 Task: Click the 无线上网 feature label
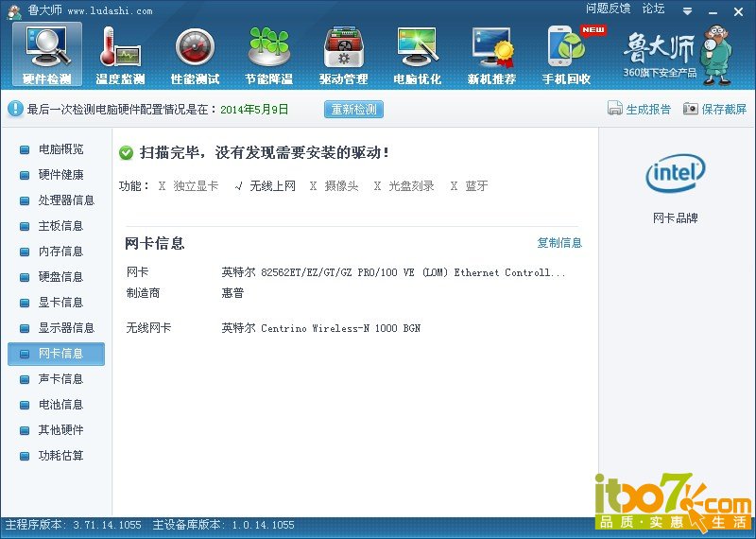(x=272, y=185)
